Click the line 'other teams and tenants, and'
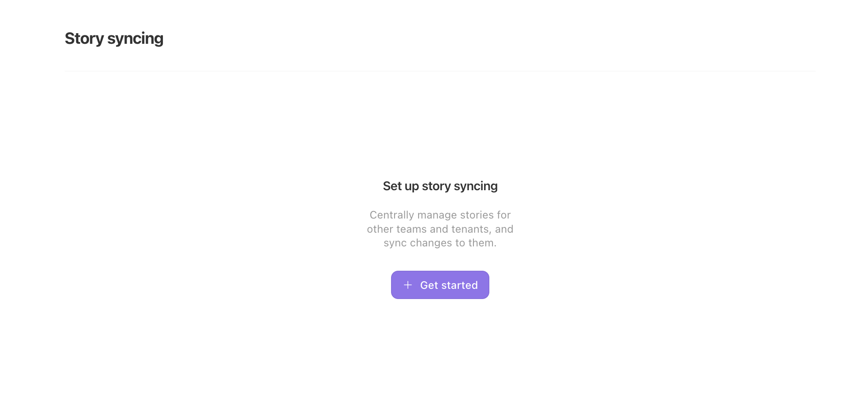The height and width of the screenshot is (399, 868). click(440, 229)
